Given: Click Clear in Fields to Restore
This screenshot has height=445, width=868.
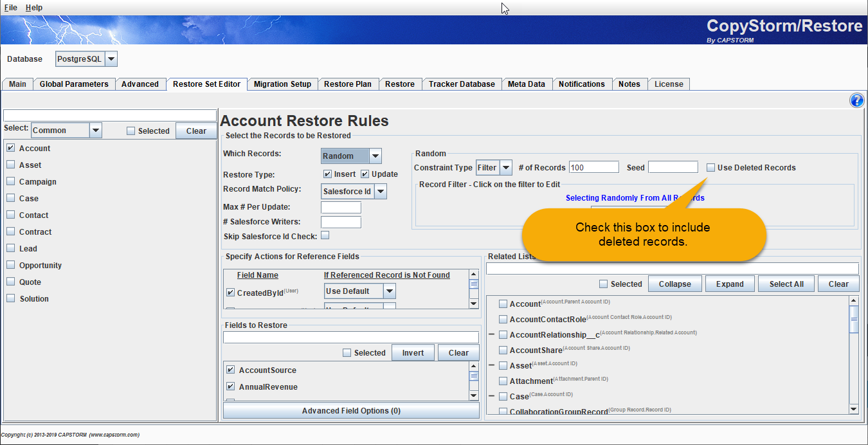Looking at the screenshot, I should pos(458,352).
